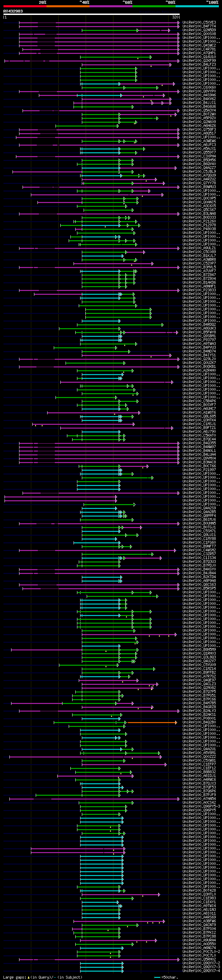Viewport: 222px width, 980px height.
Task: Select the UniRef100_A4S9A6 label
Action: click(199, 95)
